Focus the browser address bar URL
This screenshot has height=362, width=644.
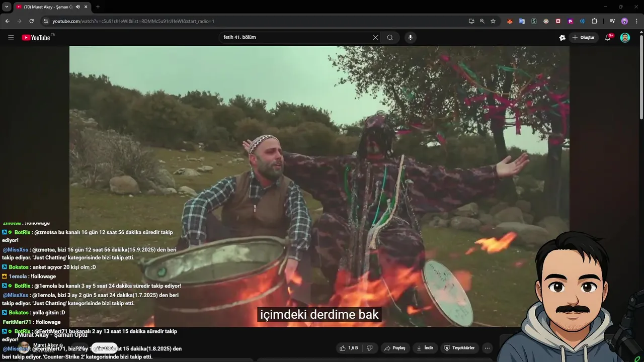(x=133, y=21)
